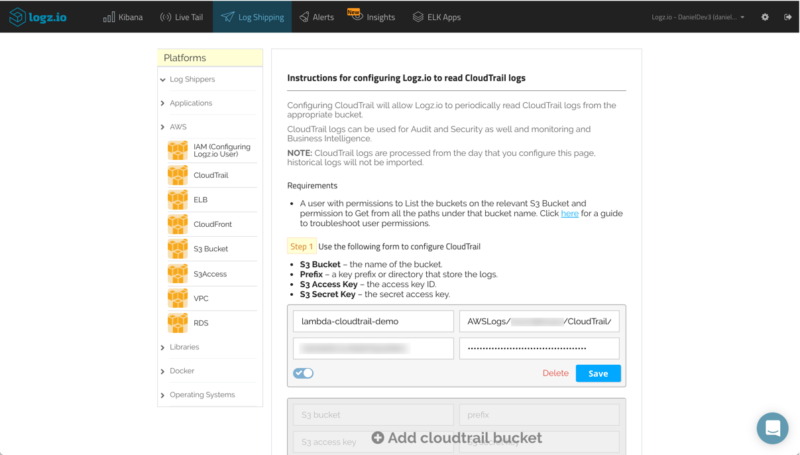Follow the 'here' troubleshooting guide link

tap(569, 214)
